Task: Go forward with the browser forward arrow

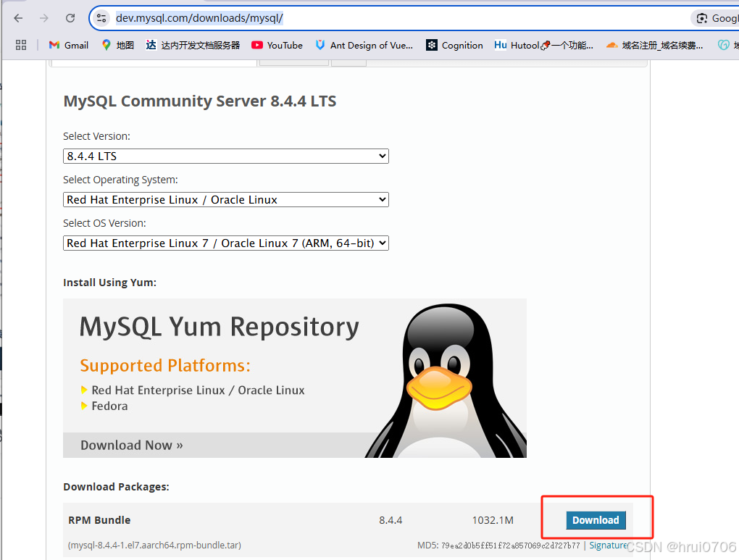Action: point(44,18)
